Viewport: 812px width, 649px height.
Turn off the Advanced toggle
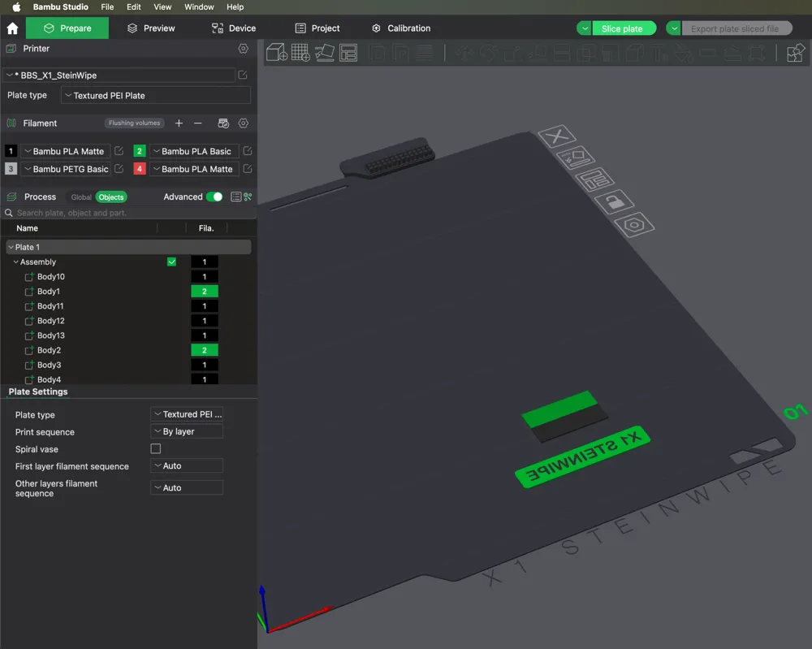214,197
